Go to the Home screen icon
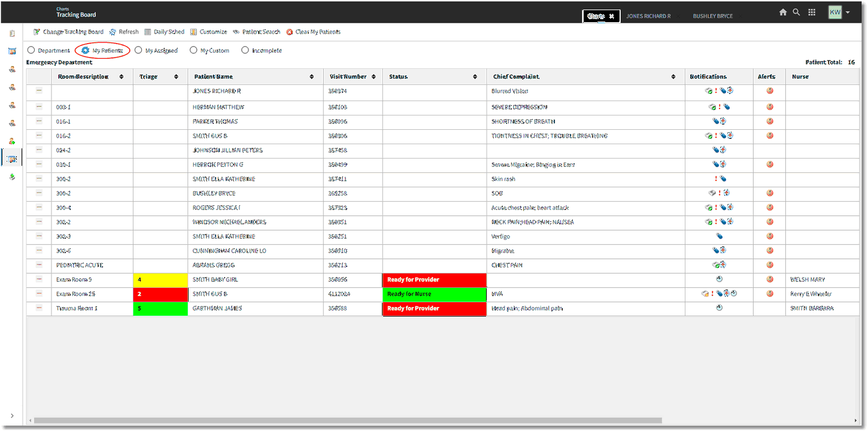 [783, 12]
